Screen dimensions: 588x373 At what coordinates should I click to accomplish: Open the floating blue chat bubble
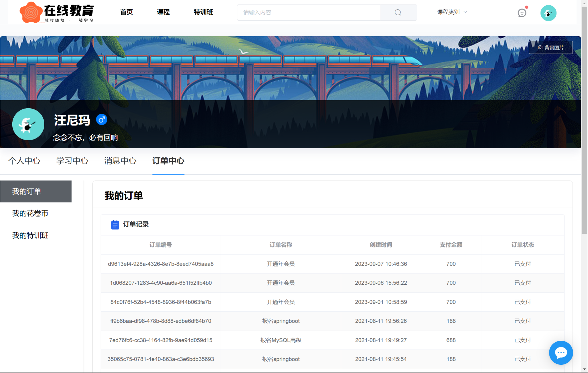click(x=560, y=353)
